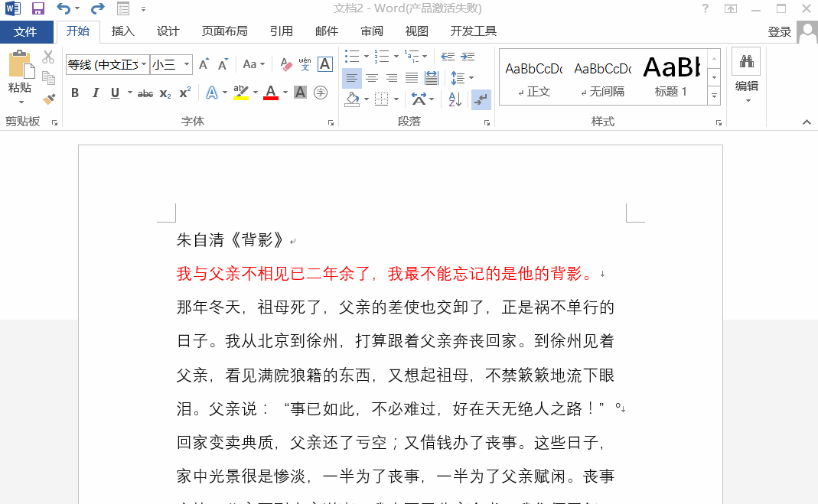Open the line spacing dropdown
Image resolution: width=818 pixels, height=504 pixels.
click(x=462, y=78)
